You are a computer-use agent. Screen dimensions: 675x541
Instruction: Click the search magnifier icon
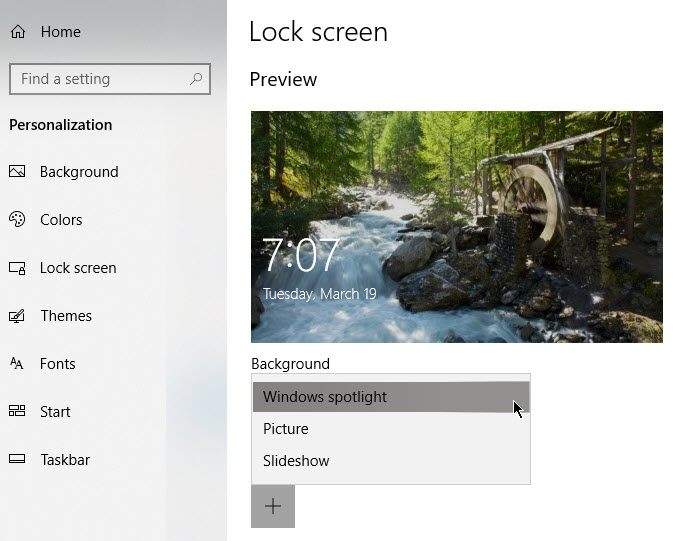click(x=196, y=79)
